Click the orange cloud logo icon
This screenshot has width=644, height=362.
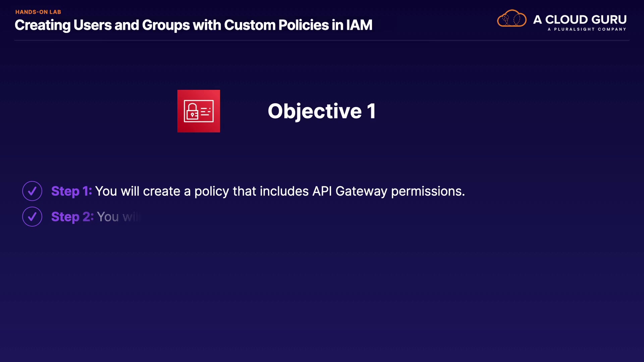tap(512, 19)
